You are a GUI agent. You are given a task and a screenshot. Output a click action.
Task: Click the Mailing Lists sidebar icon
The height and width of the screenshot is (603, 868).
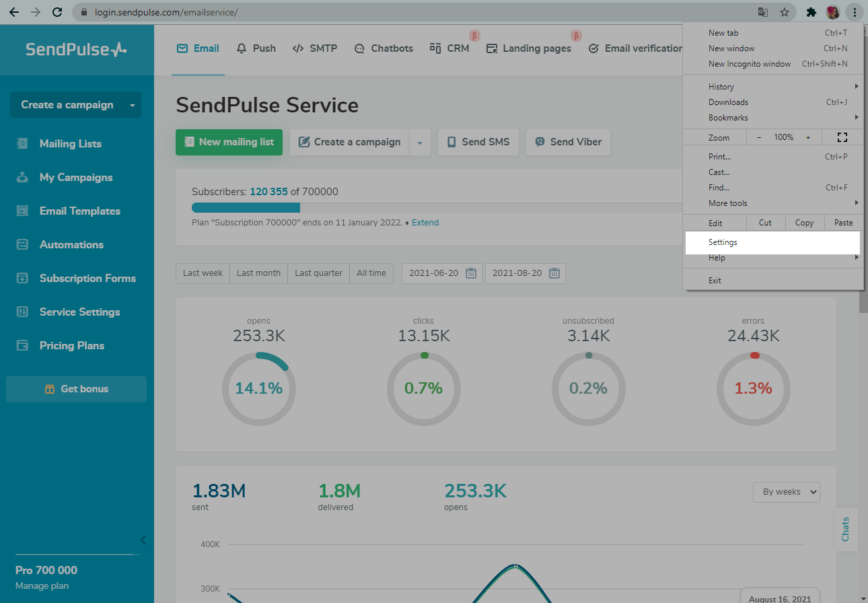(22, 143)
